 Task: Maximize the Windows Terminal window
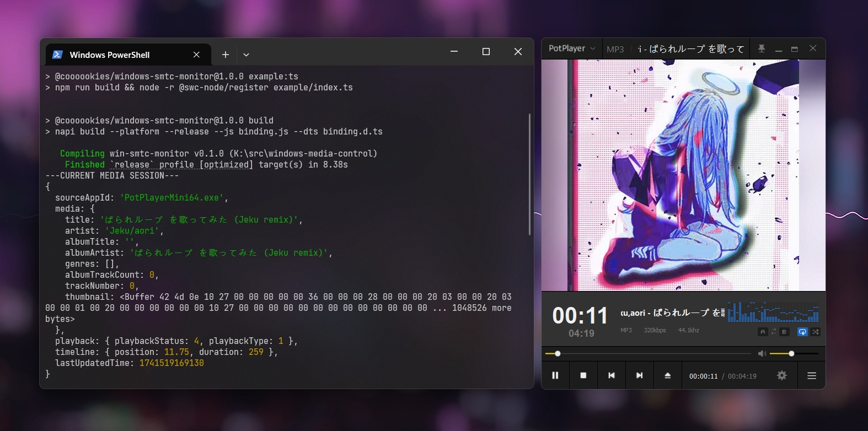coord(486,51)
